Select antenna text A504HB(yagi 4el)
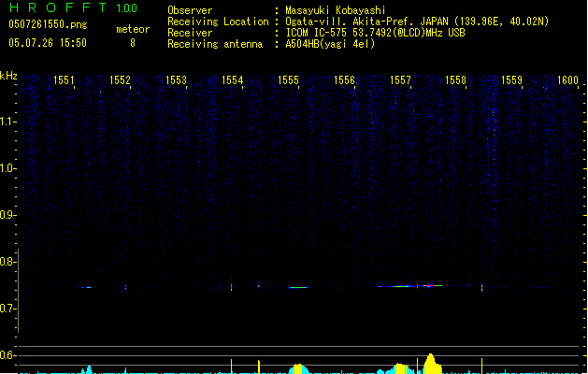This screenshot has height=374, width=588. pos(330,44)
